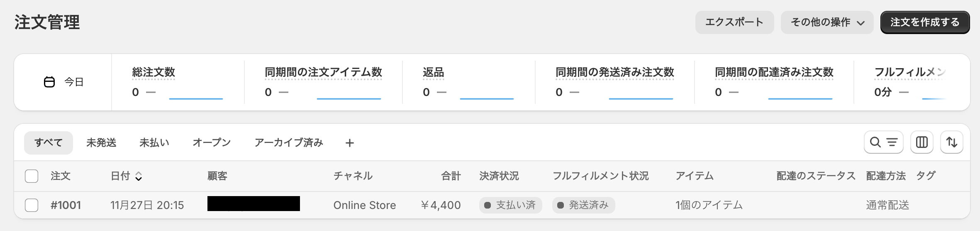The image size is (980, 231).
Task: Switch to the アーカイブ済み tab
Action: [289, 143]
